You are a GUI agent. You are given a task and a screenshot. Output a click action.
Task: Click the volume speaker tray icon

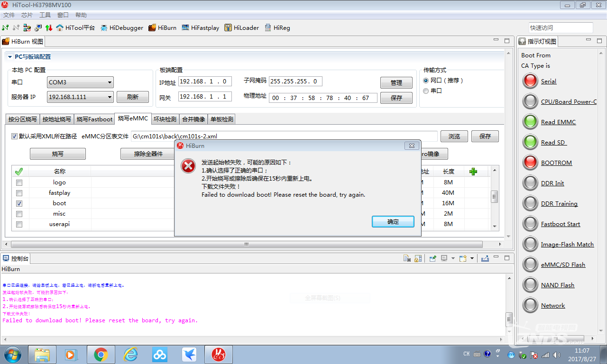point(556,355)
